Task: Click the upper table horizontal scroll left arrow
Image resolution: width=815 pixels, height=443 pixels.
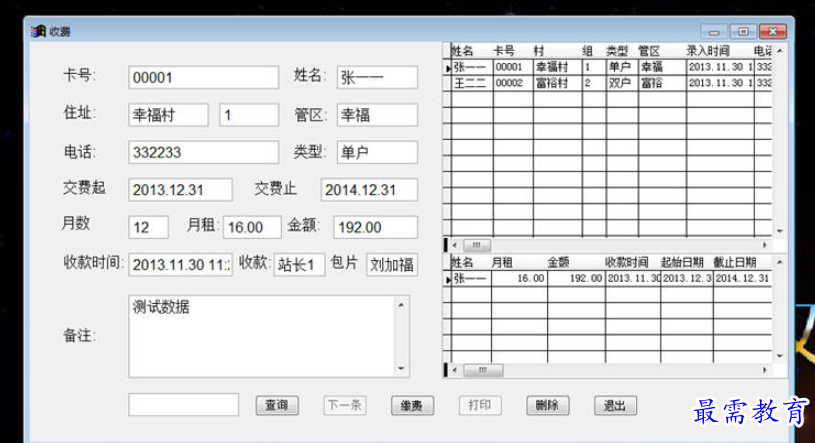Action: tap(455, 245)
